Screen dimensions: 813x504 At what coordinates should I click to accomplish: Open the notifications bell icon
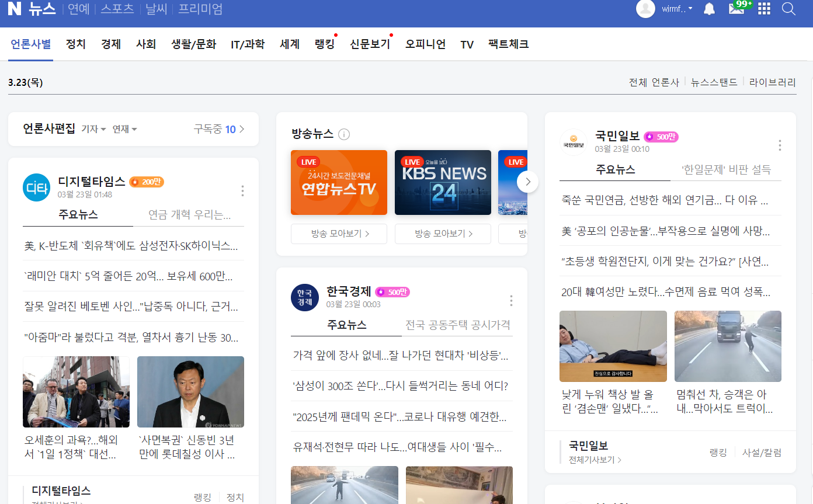[x=709, y=9]
